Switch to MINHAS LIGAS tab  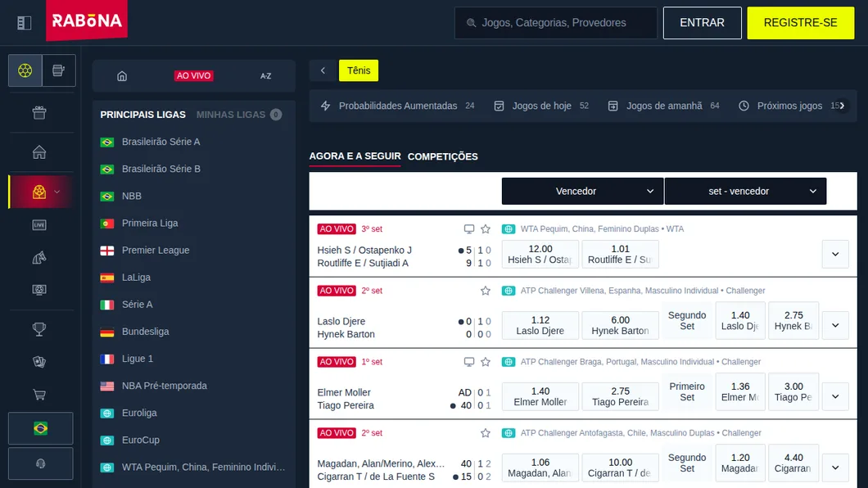click(238, 115)
